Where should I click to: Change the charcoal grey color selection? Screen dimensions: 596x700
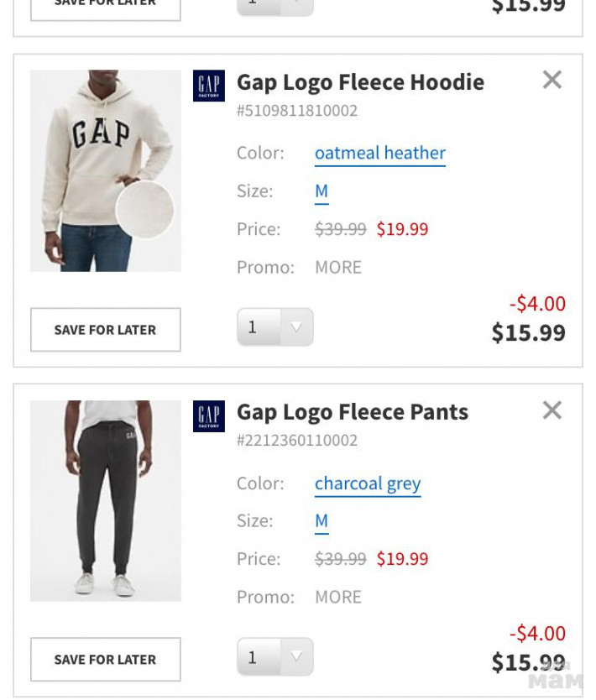point(368,483)
